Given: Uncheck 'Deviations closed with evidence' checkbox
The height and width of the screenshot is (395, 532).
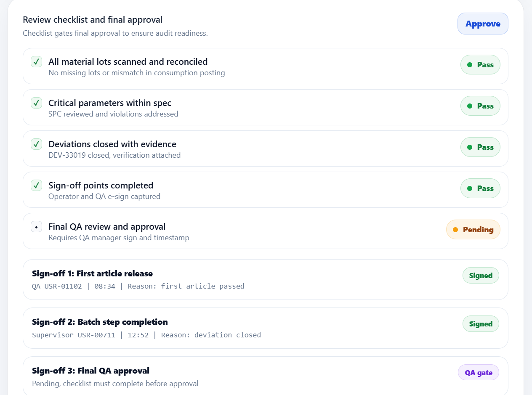Looking at the screenshot, I should (x=36, y=144).
